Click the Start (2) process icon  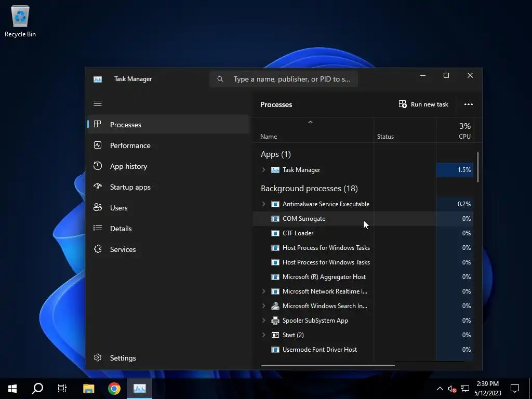click(275, 335)
